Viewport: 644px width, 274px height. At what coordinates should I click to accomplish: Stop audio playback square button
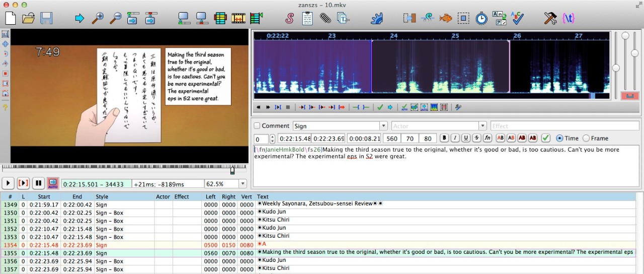point(288,107)
